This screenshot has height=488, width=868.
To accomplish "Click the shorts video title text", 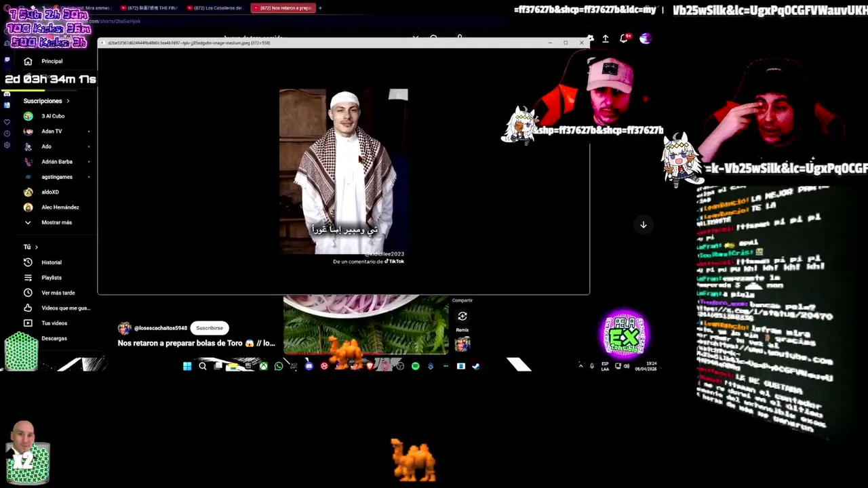I will [197, 343].
